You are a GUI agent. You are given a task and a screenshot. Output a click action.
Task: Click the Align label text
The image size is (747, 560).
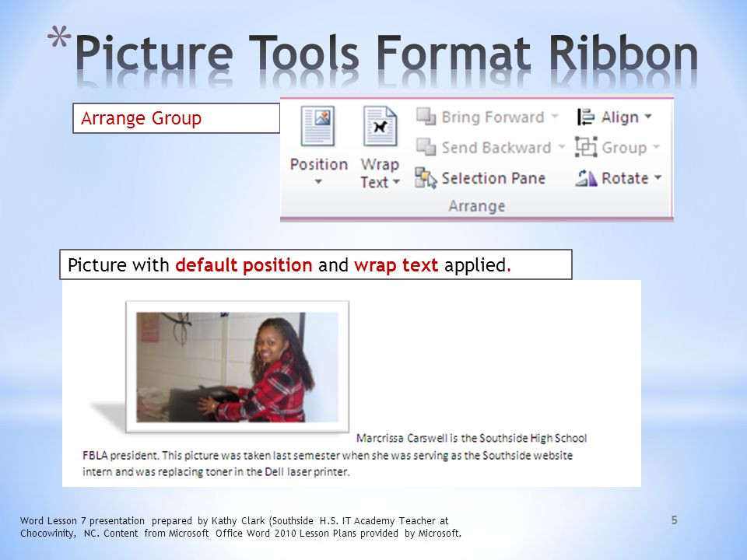tap(619, 117)
